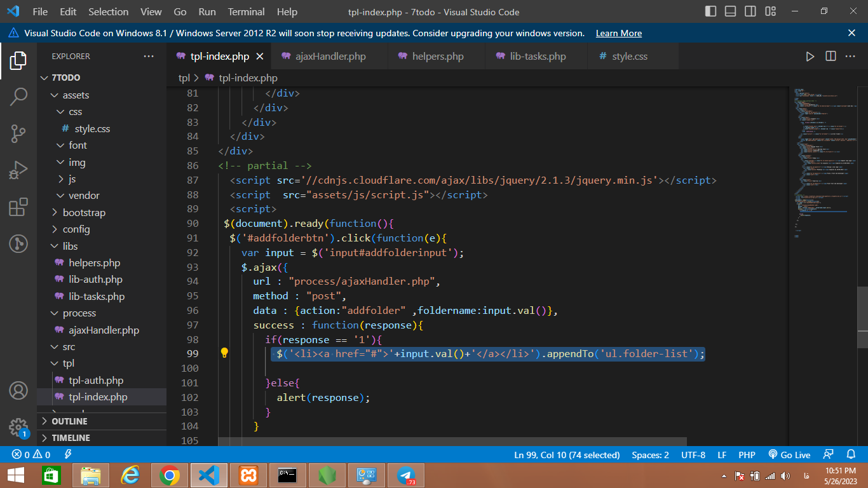Open Telegram from the taskbar
868x488 pixels.
tap(405, 475)
